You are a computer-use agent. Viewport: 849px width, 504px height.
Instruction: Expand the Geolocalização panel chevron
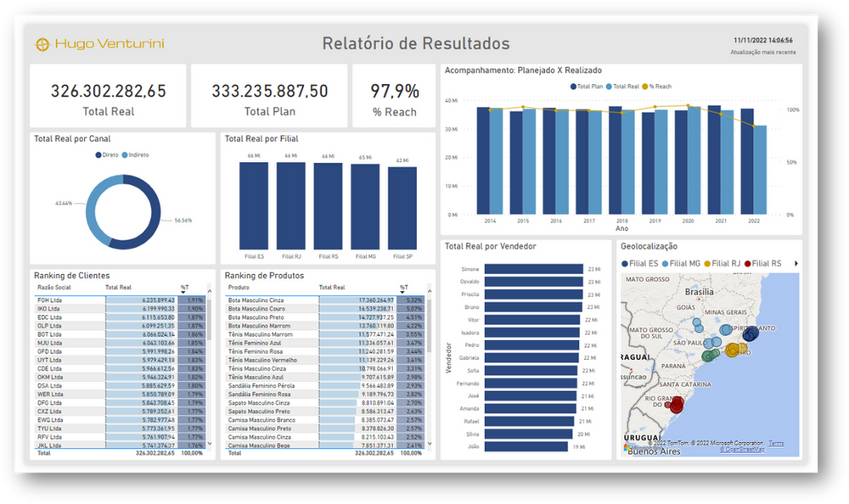(797, 262)
